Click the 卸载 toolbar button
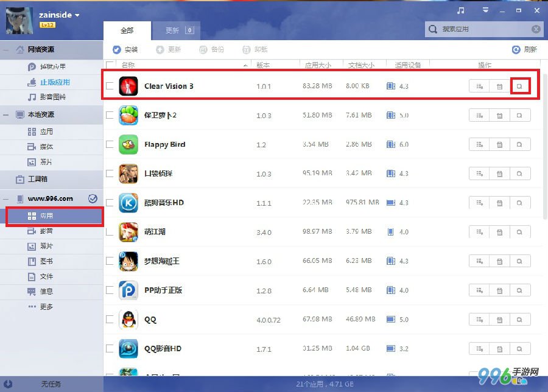 click(x=255, y=50)
